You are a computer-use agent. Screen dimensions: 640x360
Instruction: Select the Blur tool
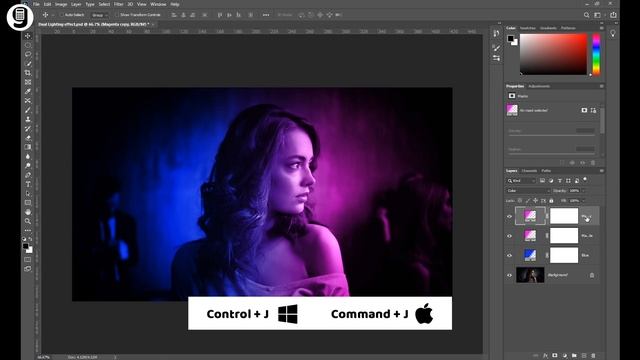click(28, 156)
